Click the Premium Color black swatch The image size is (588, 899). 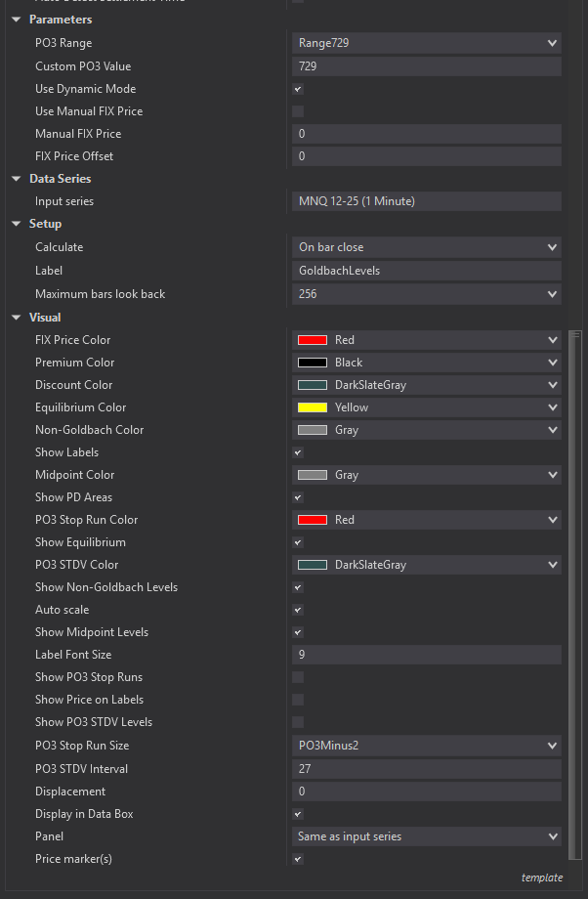coord(312,363)
